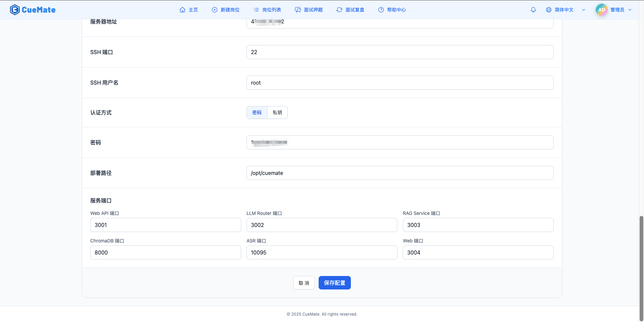
Task: Expand the language selector chevron
Action: coord(584,10)
